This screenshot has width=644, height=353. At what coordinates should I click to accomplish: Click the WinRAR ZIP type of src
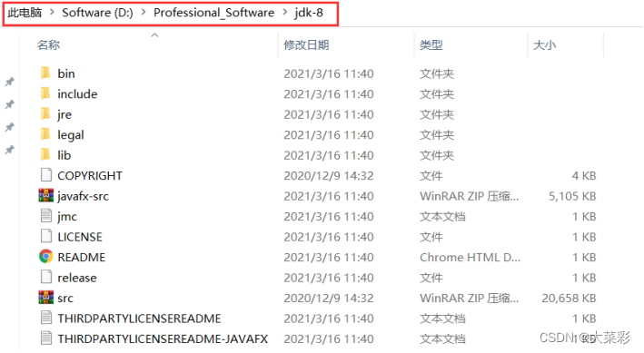(469, 299)
